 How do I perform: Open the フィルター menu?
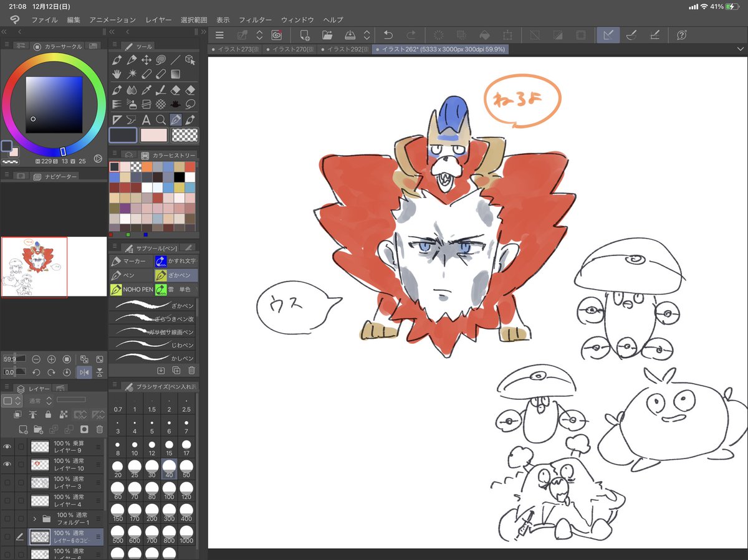click(255, 20)
